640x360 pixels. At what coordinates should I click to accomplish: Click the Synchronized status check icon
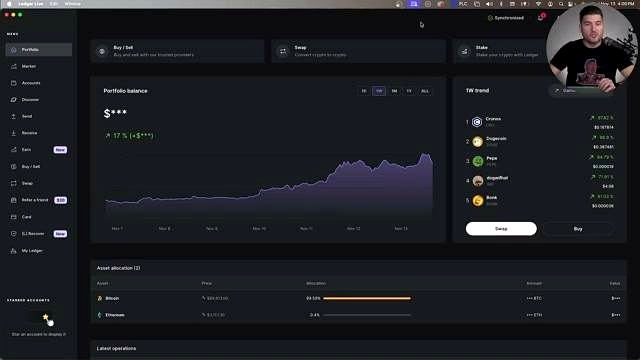point(490,18)
